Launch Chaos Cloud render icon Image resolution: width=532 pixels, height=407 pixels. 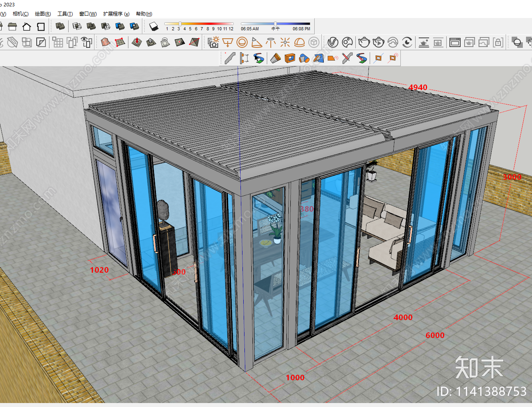[x=393, y=42]
